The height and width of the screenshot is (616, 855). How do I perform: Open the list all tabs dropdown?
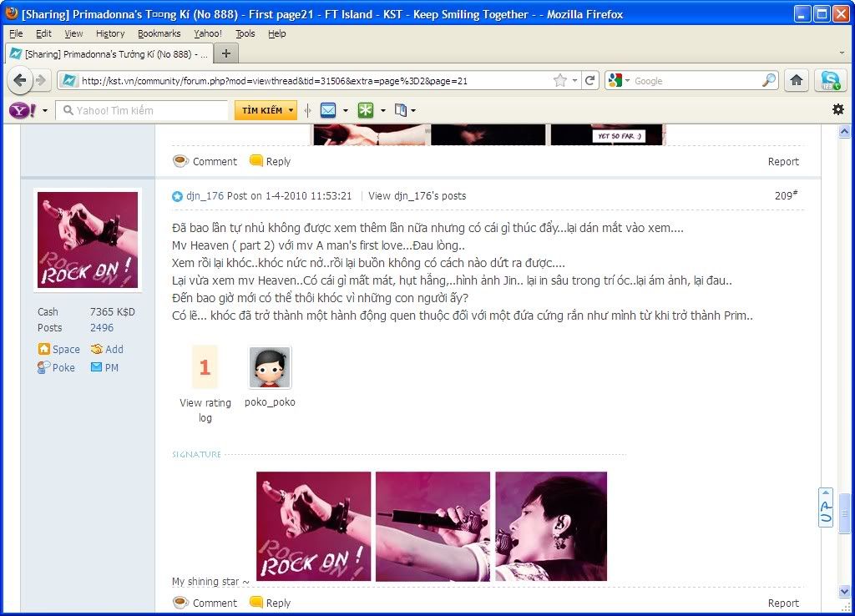(x=842, y=53)
